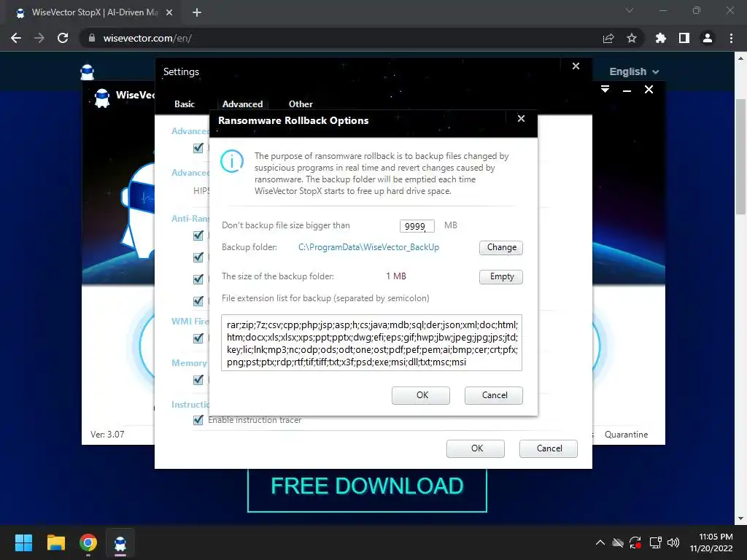Open the Chrome extensions puzzle icon
The height and width of the screenshot is (560, 747).
click(661, 38)
